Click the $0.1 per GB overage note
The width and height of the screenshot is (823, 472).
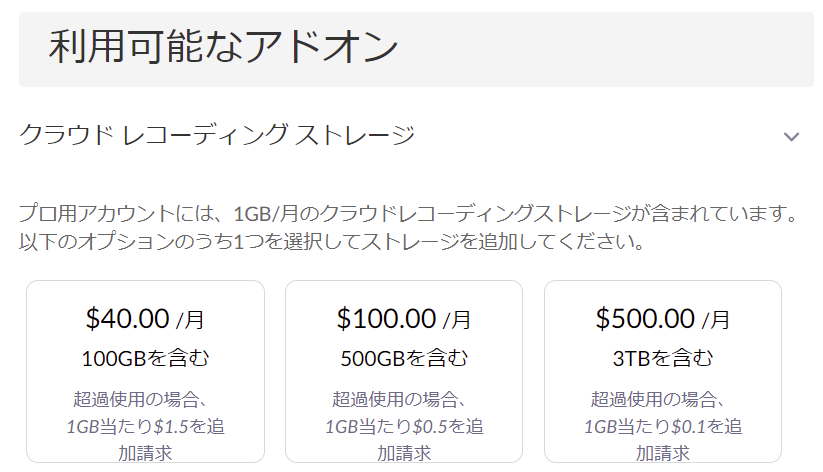tap(663, 427)
